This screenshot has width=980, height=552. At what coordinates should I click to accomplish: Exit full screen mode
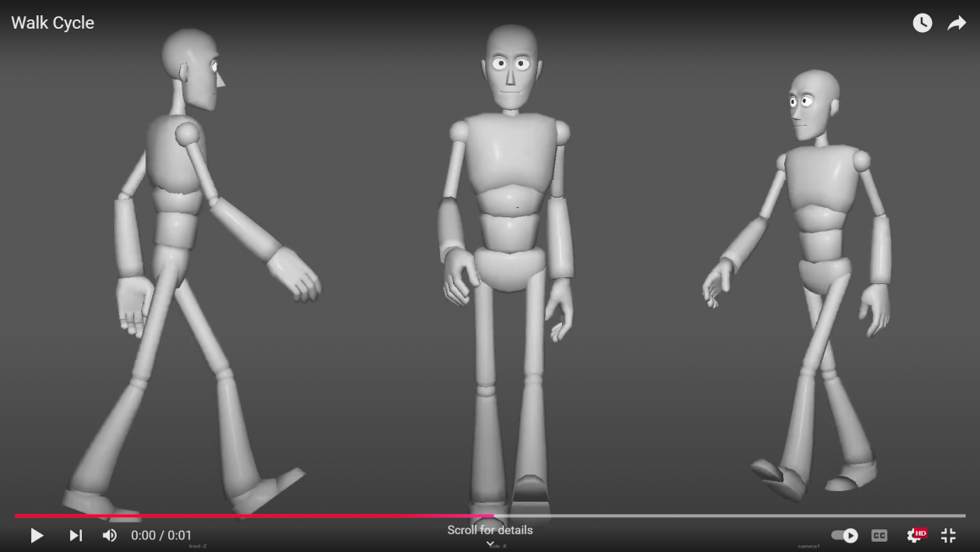click(x=949, y=535)
